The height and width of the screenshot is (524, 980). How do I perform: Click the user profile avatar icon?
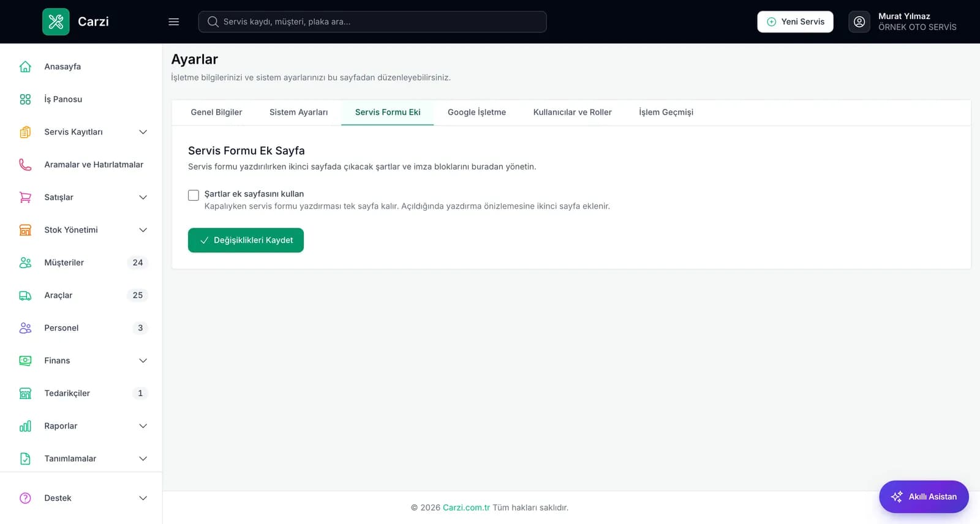(859, 21)
